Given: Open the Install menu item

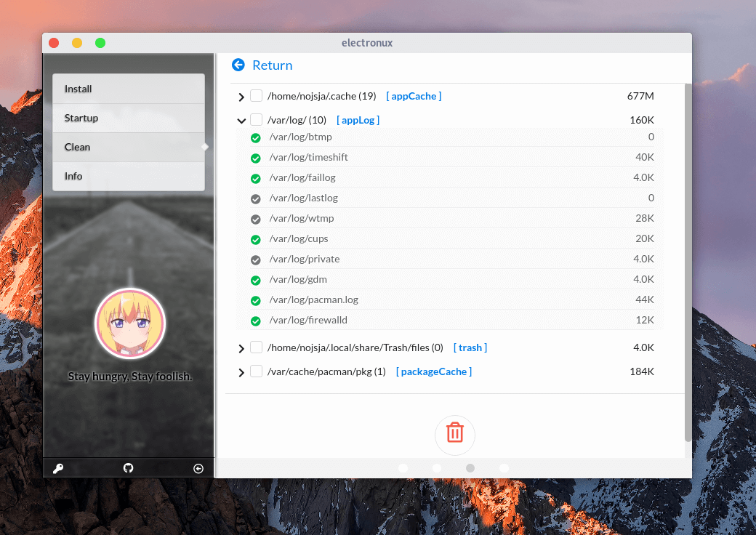Looking at the screenshot, I should click(128, 89).
